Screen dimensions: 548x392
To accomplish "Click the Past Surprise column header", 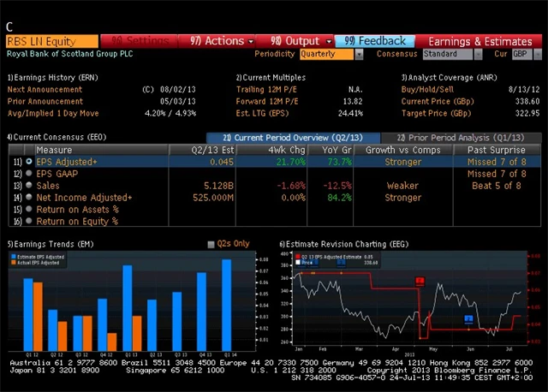I will click(x=497, y=150).
